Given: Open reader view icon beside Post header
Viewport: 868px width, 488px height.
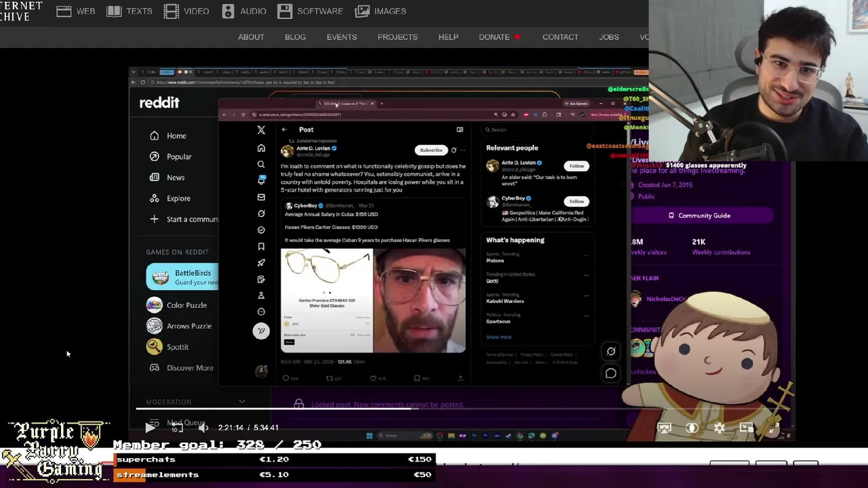Looking at the screenshot, I should [x=460, y=129].
